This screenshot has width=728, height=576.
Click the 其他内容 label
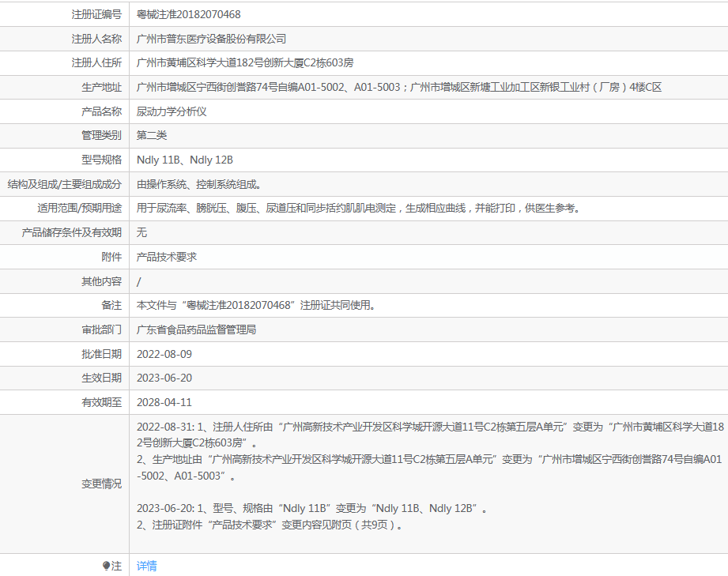(102, 281)
